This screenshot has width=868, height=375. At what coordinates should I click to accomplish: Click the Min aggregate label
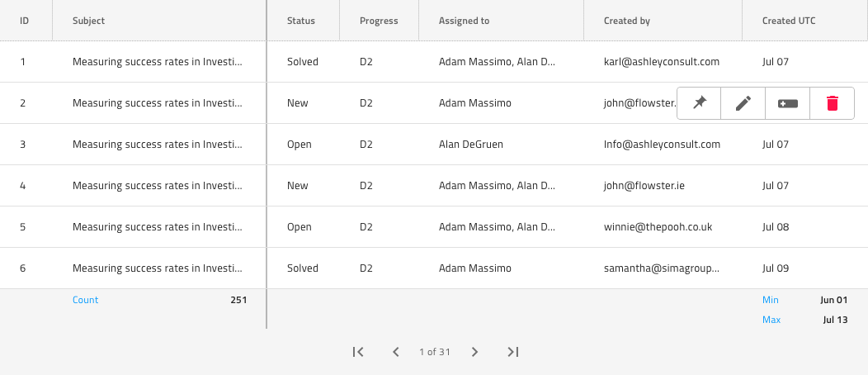[771, 300]
